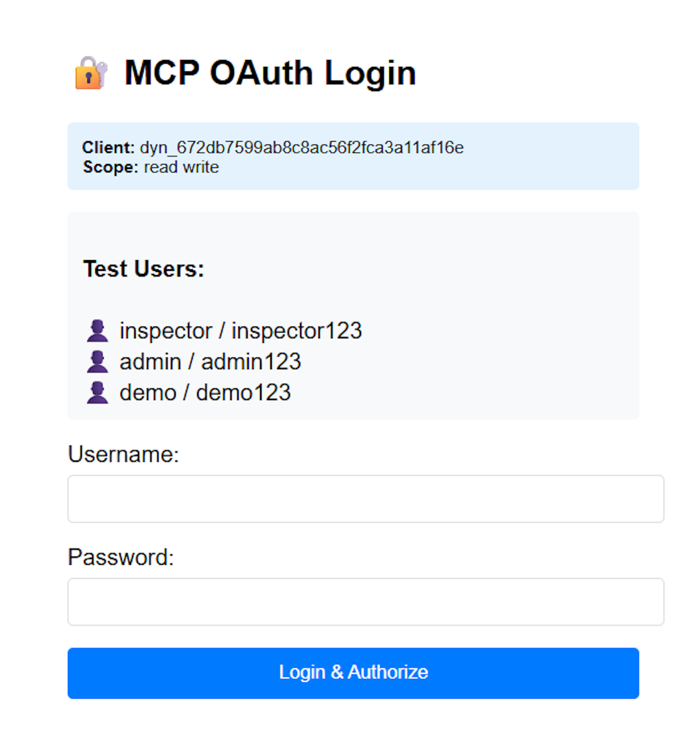Click the user icon next to admin
Screen dimensions: 700x746
click(x=98, y=361)
